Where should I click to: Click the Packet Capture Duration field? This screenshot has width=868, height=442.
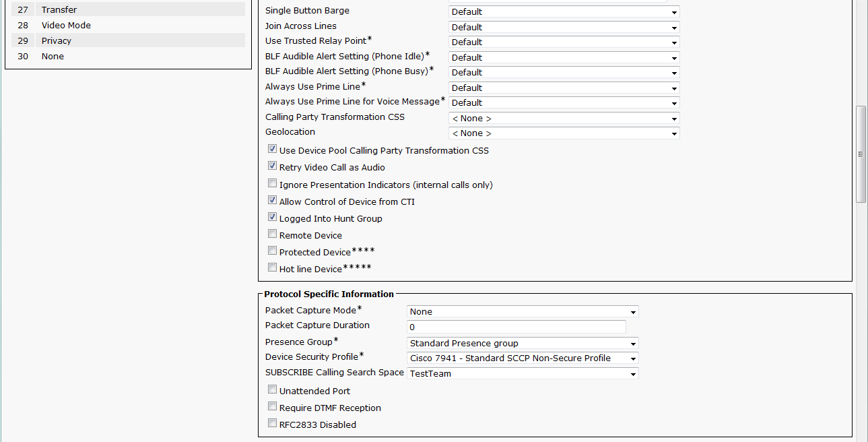[516, 327]
